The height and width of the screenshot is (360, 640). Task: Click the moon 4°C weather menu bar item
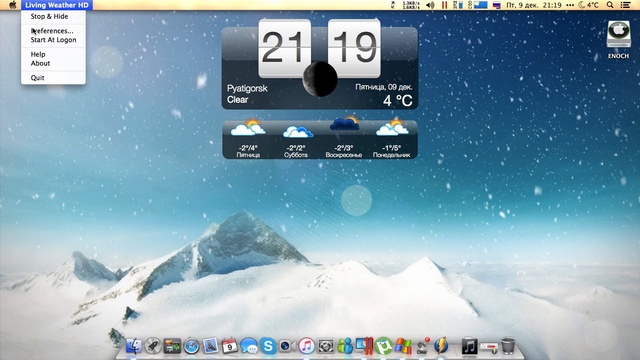[x=589, y=5]
